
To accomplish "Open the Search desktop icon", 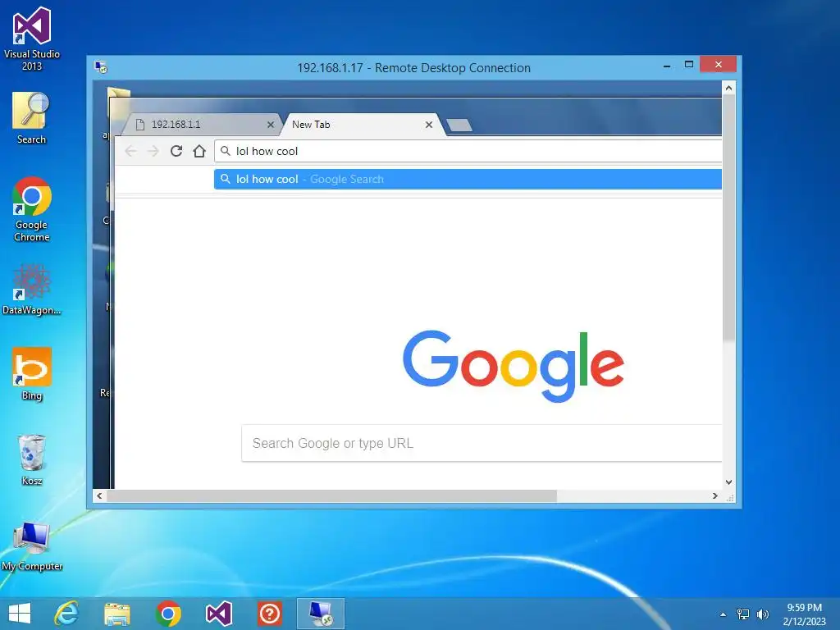I will (31, 118).
